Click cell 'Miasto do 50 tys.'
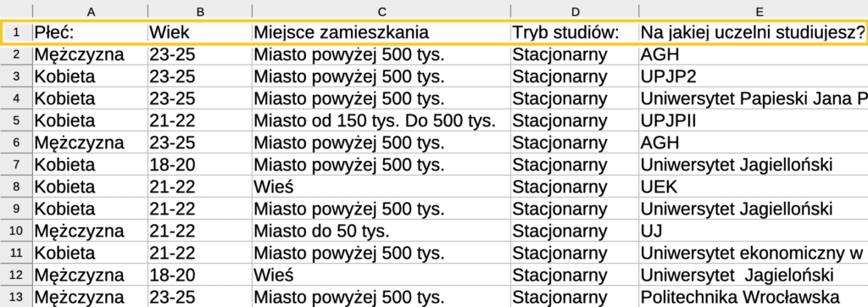 [x=381, y=231]
